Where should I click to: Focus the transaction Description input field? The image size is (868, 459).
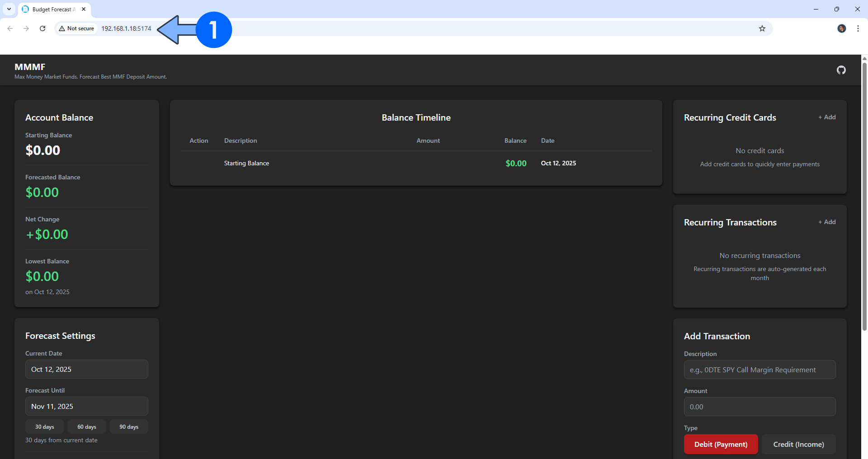(x=759, y=370)
